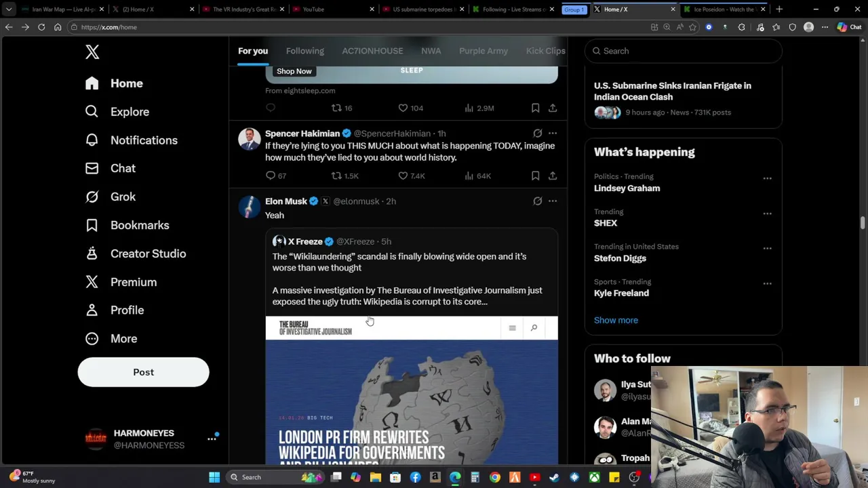Open more options for Lindsey Graham trend

tap(767, 178)
